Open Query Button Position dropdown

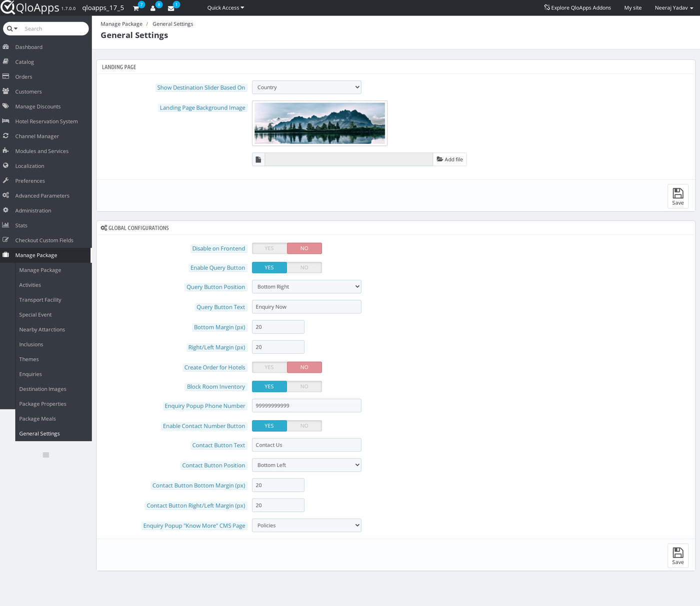point(306,287)
